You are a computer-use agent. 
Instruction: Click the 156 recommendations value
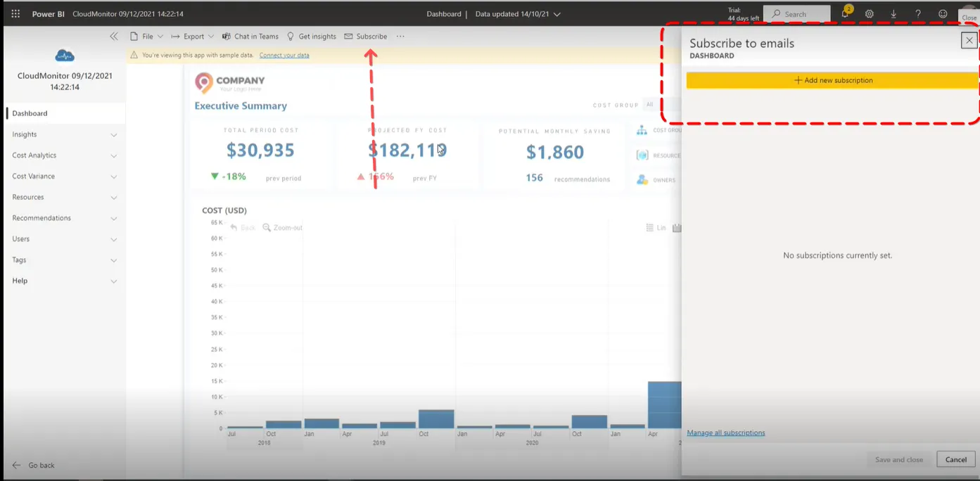[x=535, y=178]
